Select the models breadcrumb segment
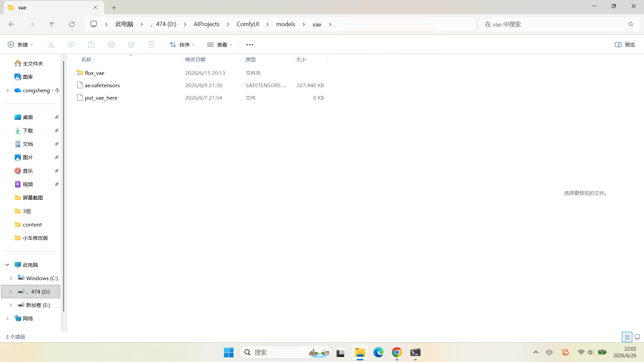This screenshot has height=362, width=644. pos(286,24)
